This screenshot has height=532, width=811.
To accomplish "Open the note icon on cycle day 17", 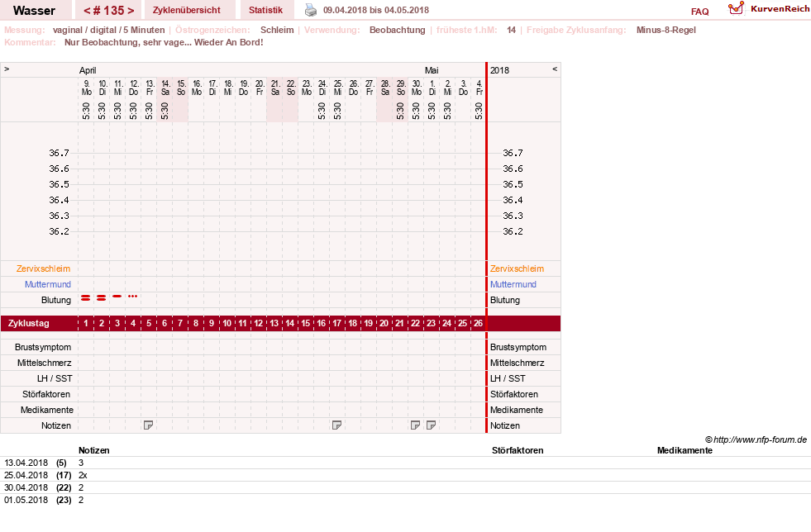I will (x=336, y=425).
